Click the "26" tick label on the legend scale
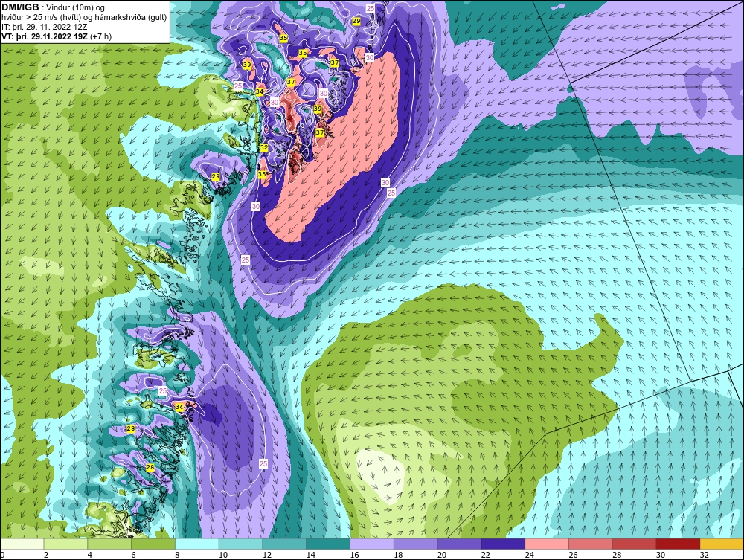This screenshot has height=560, width=744. coord(573,555)
